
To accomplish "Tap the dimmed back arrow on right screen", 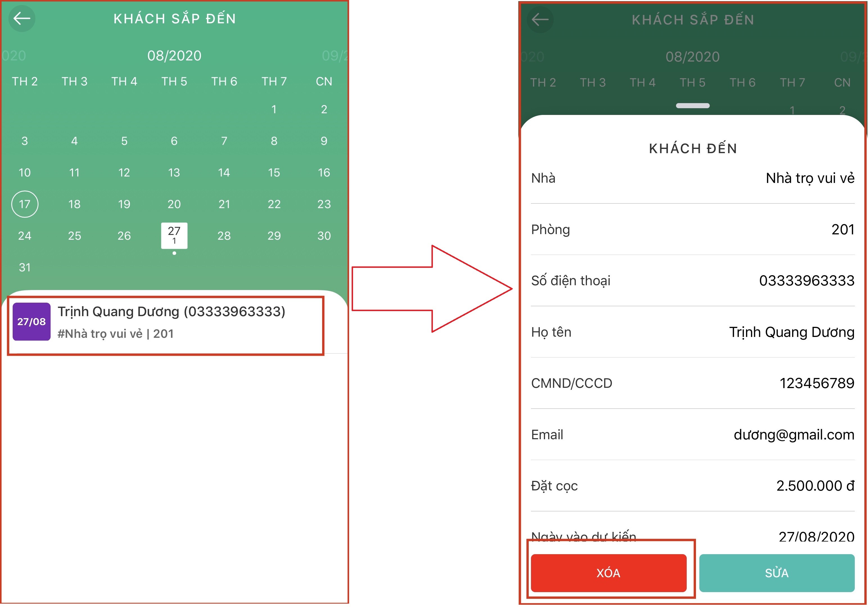I will click(540, 19).
